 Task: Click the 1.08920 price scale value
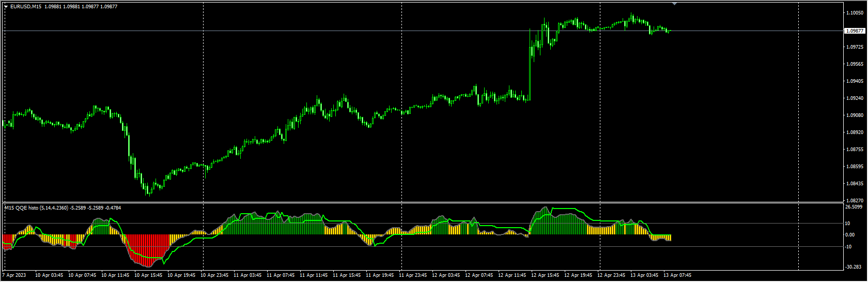click(x=855, y=132)
